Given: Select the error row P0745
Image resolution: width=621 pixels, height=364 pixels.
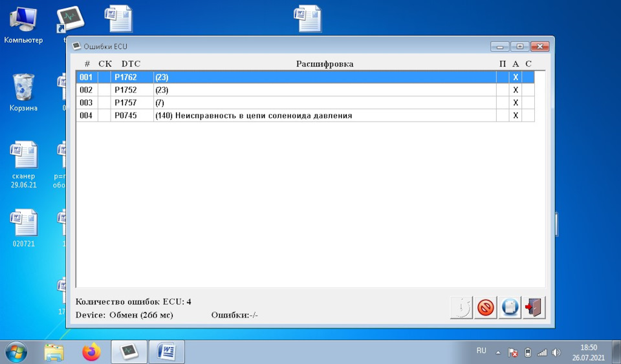Looking at the screenshot, I should 305,115.
